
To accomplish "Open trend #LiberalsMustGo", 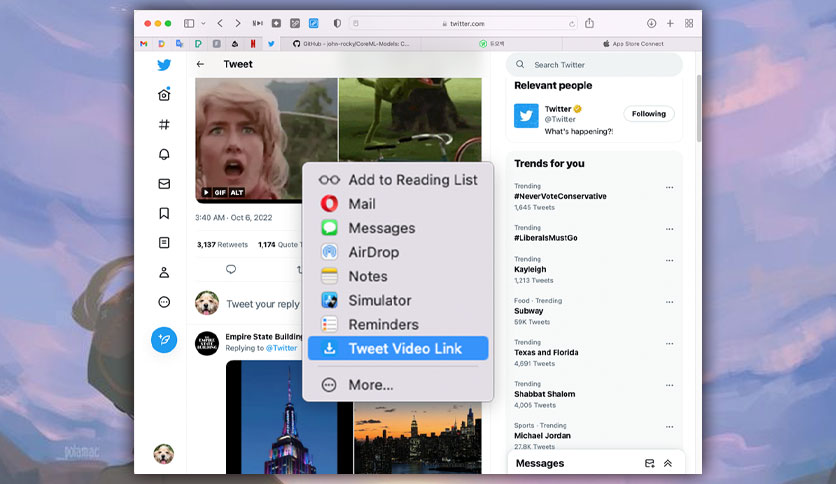I will pyautogui.click(x=545, y=238).
